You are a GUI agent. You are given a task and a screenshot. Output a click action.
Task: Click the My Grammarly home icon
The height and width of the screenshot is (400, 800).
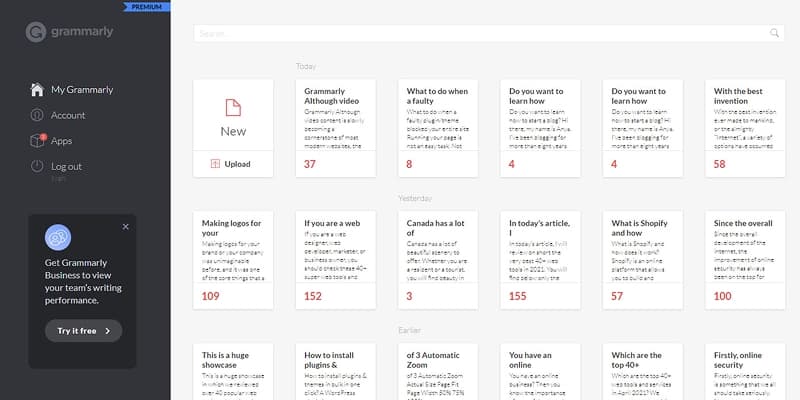[x=37, y=90]
